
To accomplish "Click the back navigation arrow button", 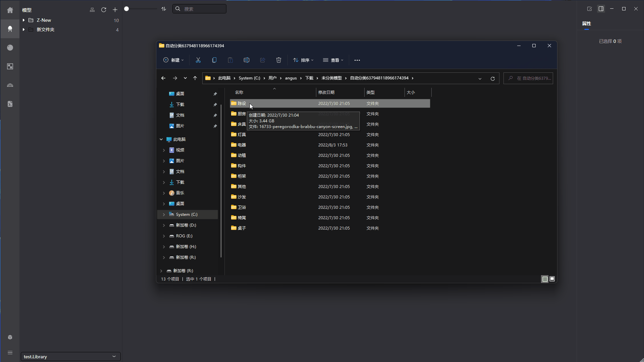I will (163, 78).
